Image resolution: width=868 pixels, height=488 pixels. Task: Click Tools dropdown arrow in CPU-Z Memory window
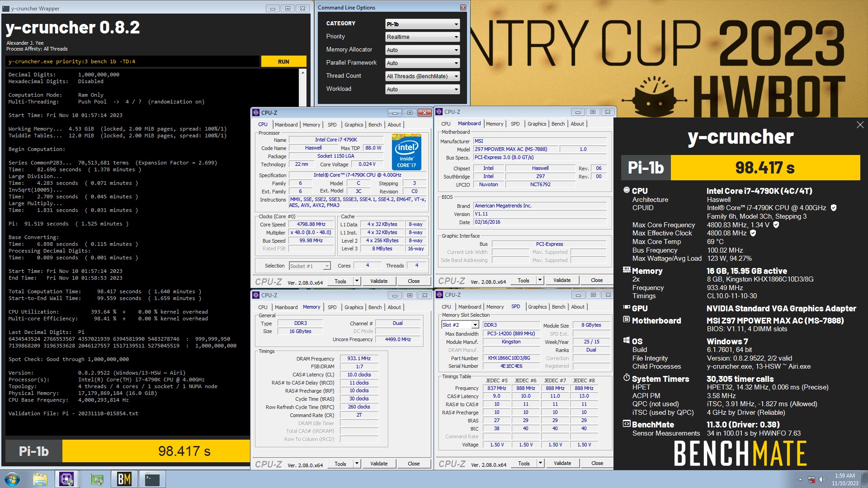356,464
